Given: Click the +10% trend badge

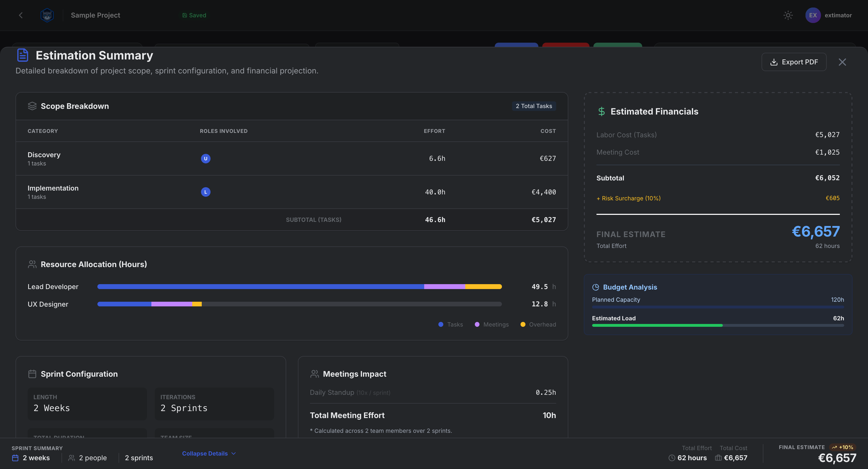Looking at the screenshot, I should click(x=842, y=448).
